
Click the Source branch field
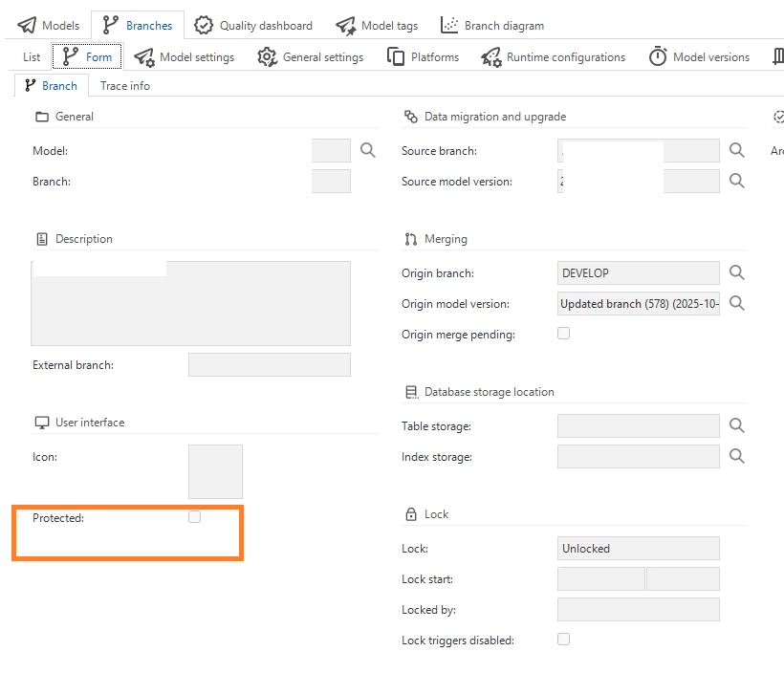639,150
